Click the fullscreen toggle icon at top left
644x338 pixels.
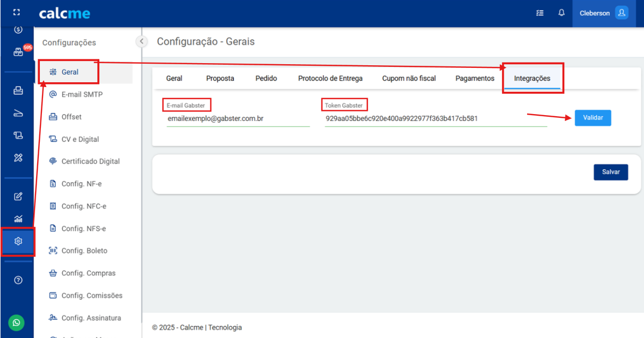(16, 13)
